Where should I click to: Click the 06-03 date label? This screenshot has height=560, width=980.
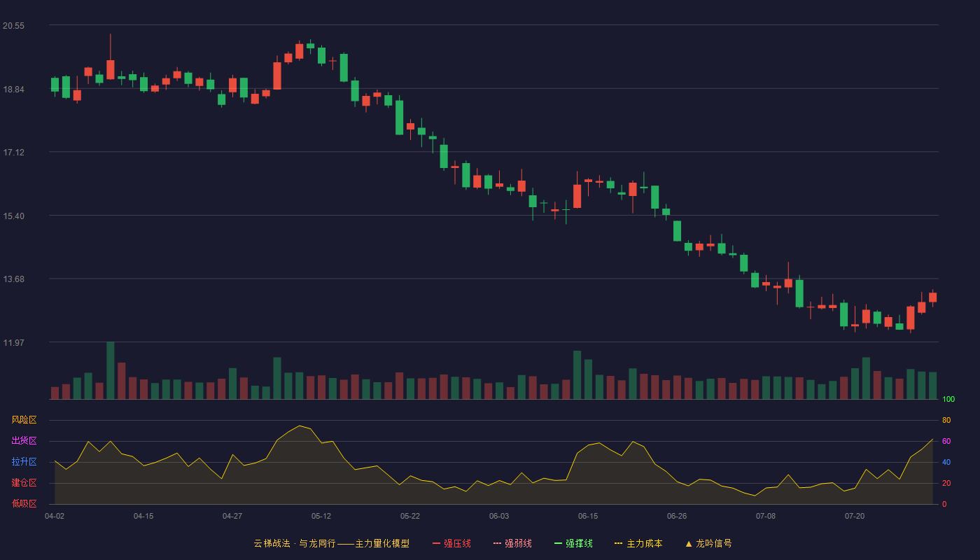point(499,516)
